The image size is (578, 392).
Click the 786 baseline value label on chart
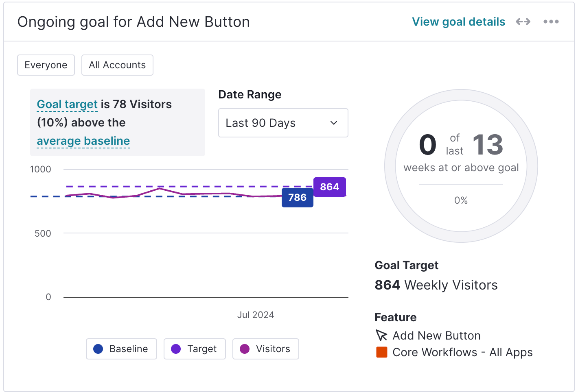click(298, 198)
